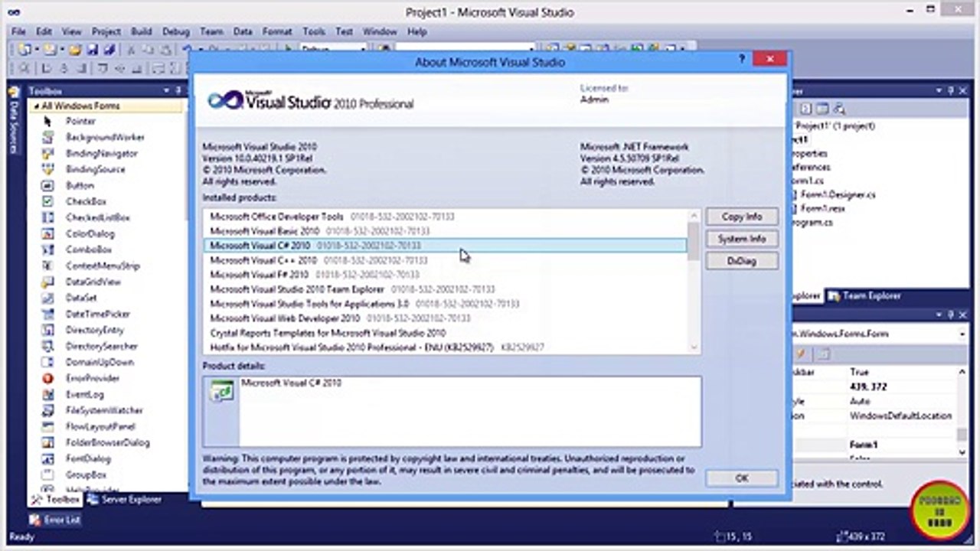Open the Help menu
Screen dimensions: 980x551
(416, 31)
